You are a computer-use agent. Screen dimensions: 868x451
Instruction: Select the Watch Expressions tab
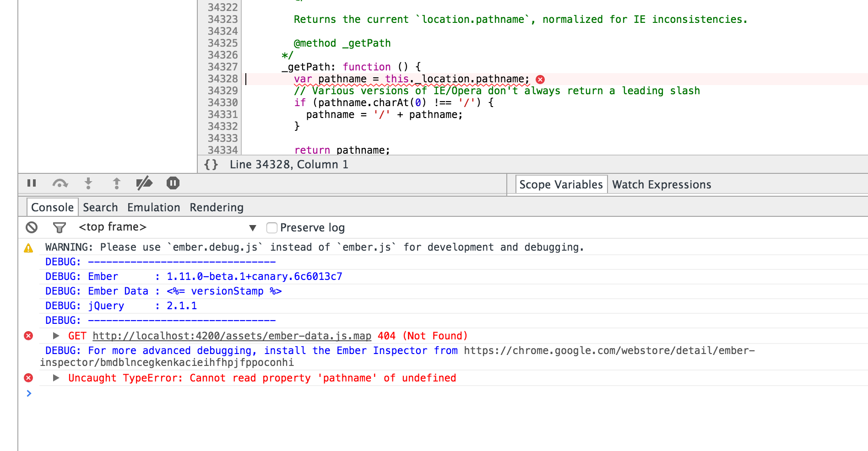tap(662, 184)
